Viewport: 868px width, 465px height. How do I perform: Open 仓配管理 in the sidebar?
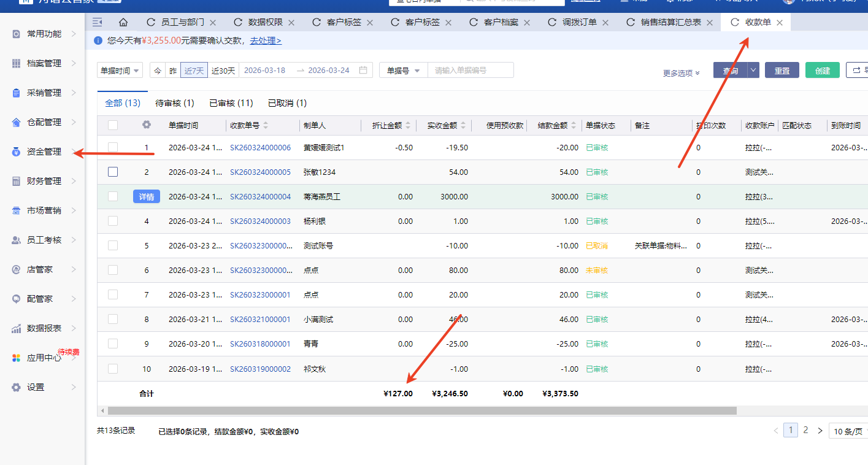[44, 123]
